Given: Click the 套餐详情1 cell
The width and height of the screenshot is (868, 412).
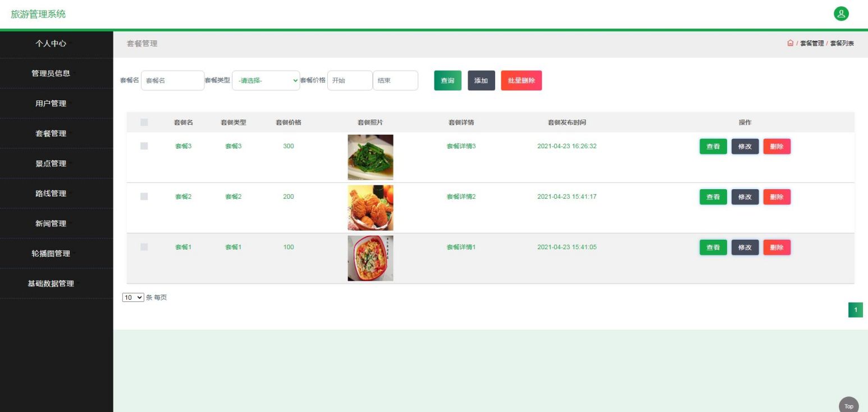Looking at the screenshot, I should coord(461,247).
